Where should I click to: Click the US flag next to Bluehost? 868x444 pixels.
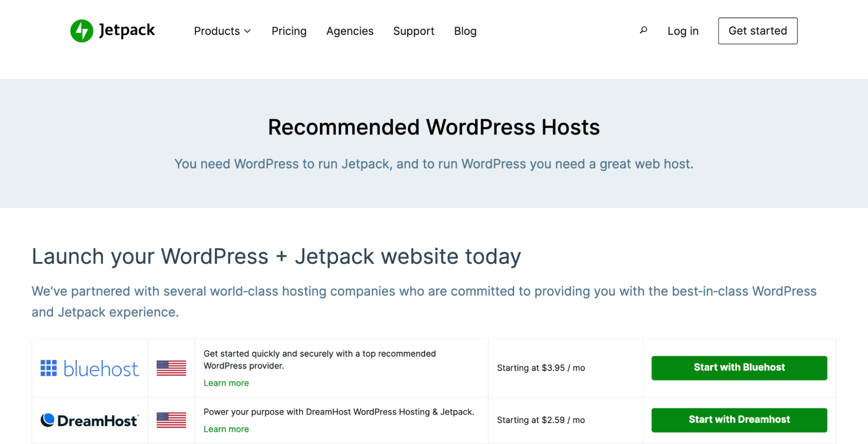172,368
